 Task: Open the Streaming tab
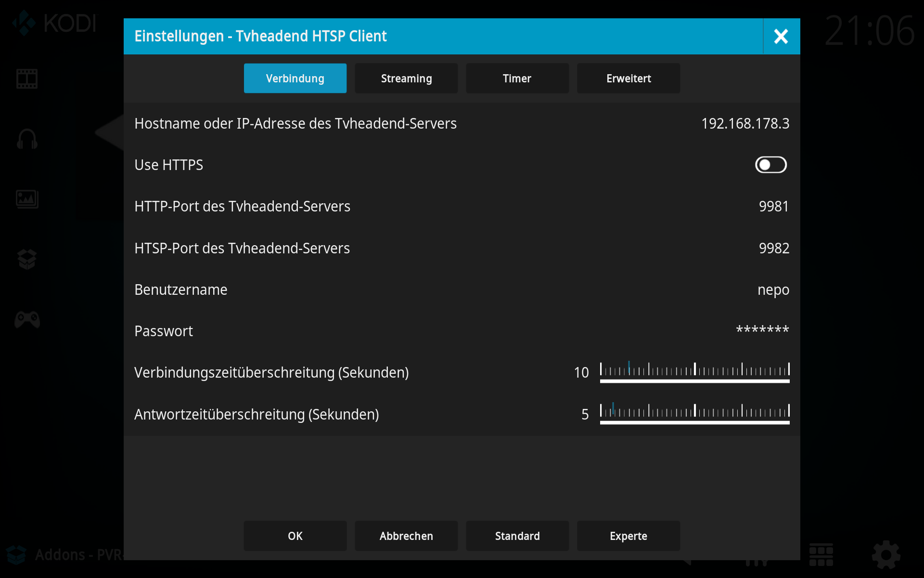(x=406, y=78)
